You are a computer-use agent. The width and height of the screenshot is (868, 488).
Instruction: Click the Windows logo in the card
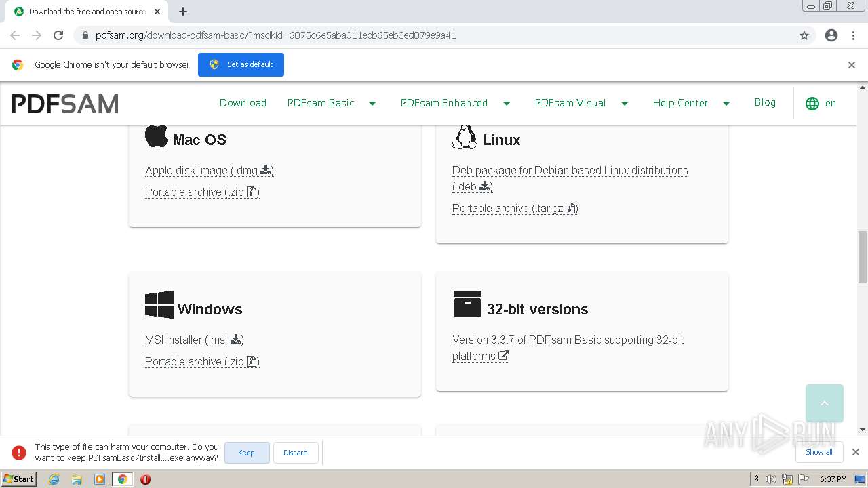tap(159, 305)
